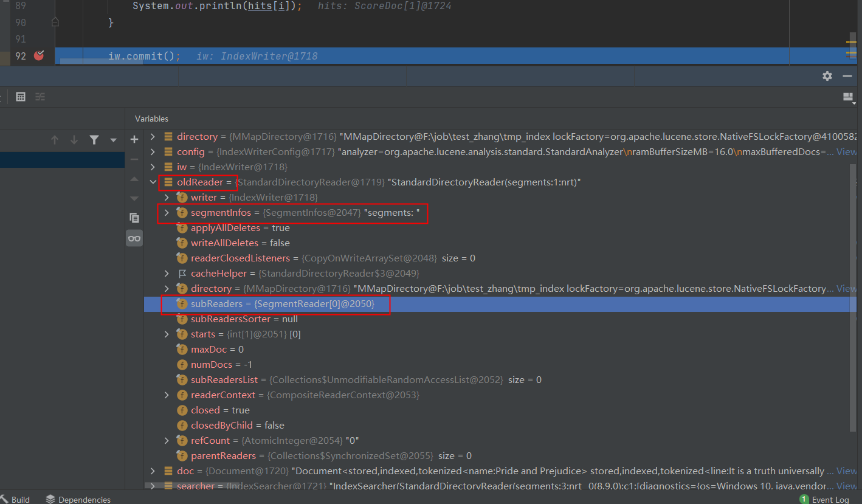
Task: Click the Trace Current Stream Chain icon
Action: [40, 97]
